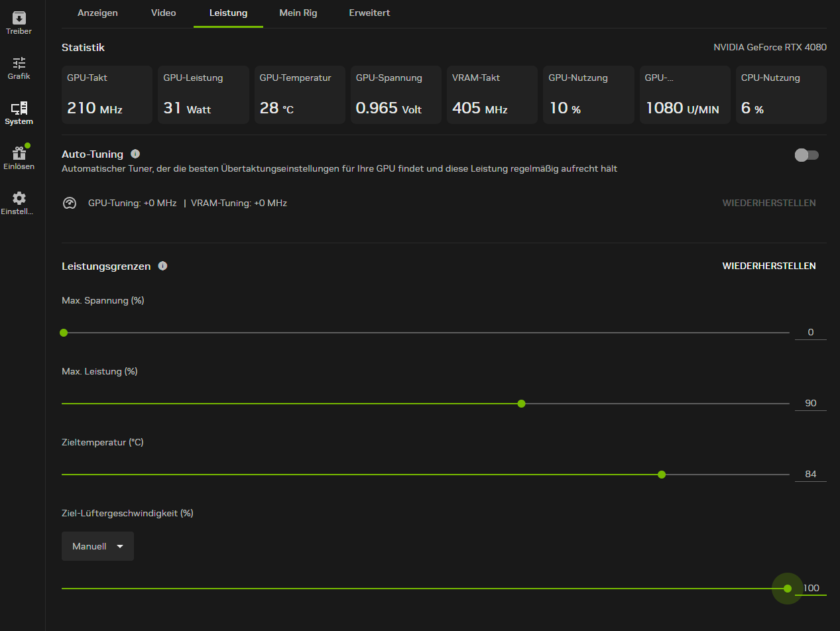Viewport: 840px width, 631px height.
Task: Click the Zieltemperatur slider handle
Action: tap(662, 475)
